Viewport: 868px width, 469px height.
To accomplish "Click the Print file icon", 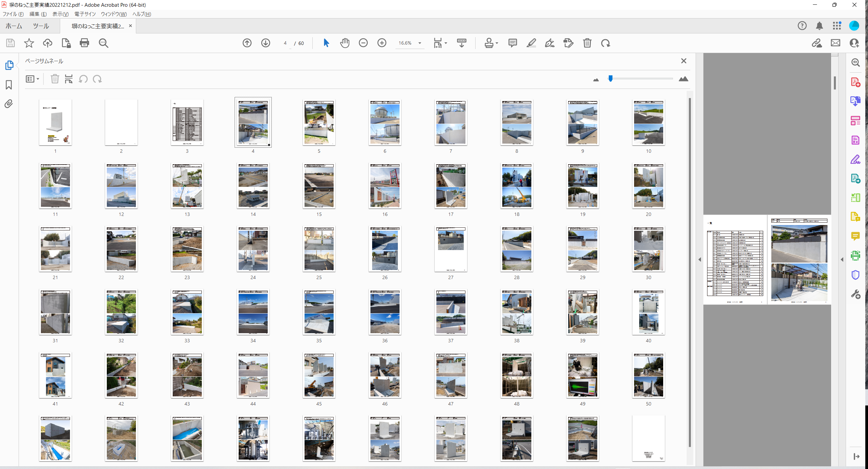I will (x=84, y=43).
